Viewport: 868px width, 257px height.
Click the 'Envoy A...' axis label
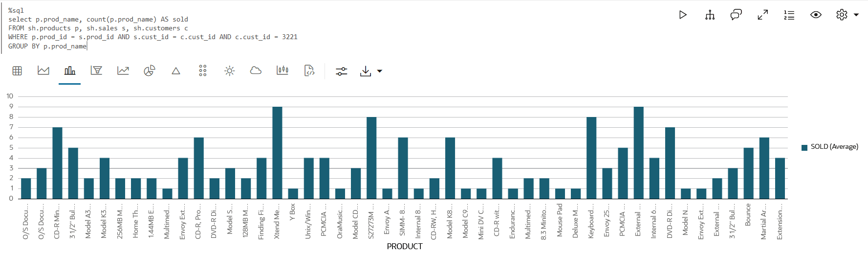coord(387,219)
